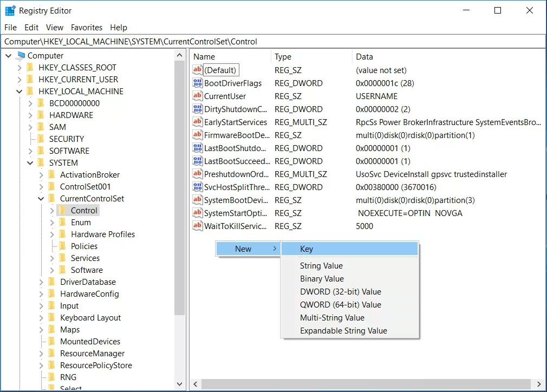Image resolution: width=547 pixels, height=392 pixels.
Task: Choose Key from the New submenu
Action: tap(307, 249)
